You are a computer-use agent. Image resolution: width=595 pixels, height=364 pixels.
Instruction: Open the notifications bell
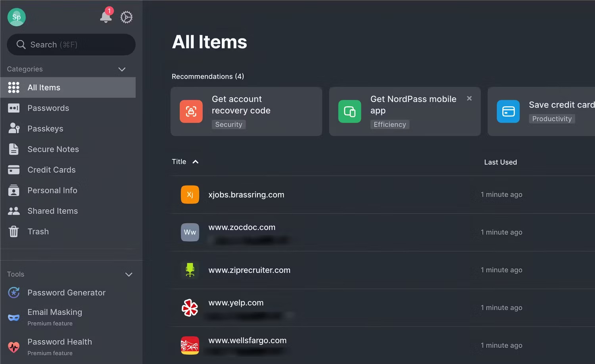[106, 17]
